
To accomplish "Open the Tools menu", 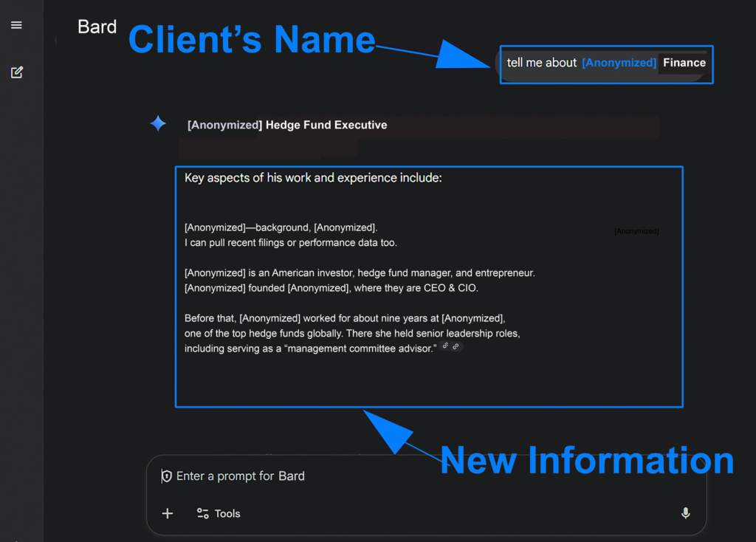I will coord(219,513).
